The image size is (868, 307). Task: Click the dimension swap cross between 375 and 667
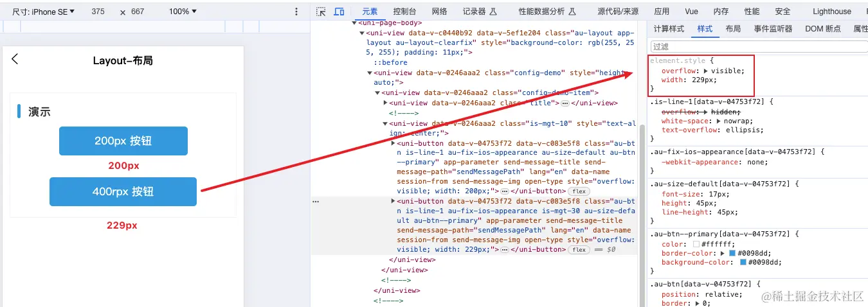point(123,12)
